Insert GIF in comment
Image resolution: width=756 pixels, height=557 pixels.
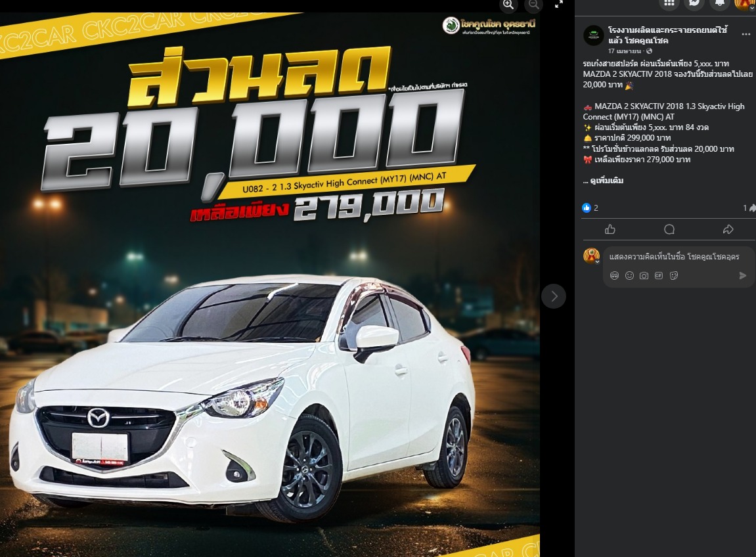(659, 276)
